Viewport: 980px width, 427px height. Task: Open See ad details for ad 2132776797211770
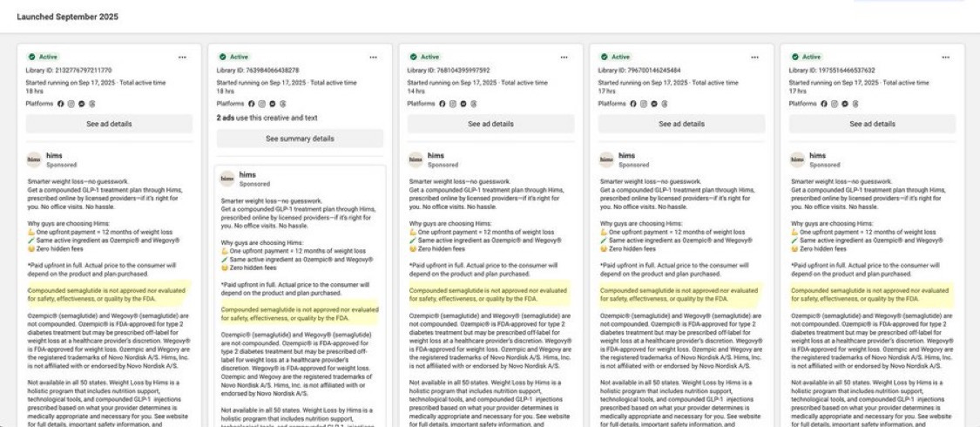pyautogui.click(x=110, y=124)
